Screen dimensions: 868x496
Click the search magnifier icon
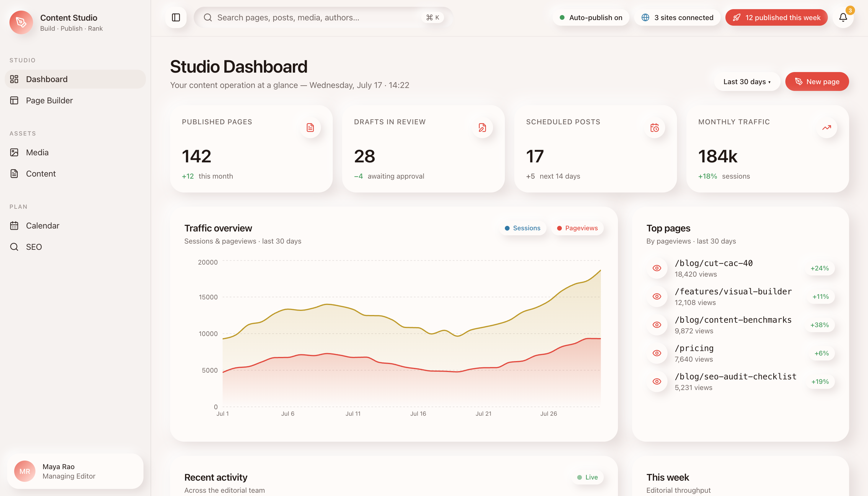208,17
